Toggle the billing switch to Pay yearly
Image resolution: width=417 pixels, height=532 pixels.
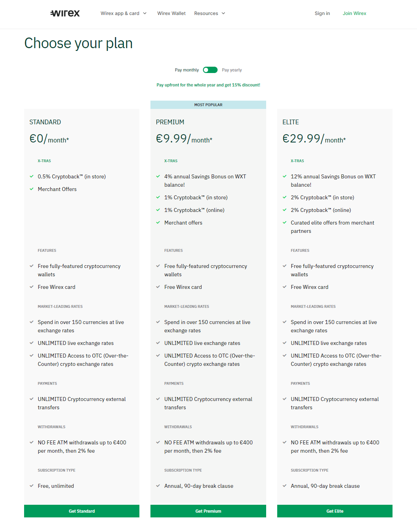pyautogui.click(x=210, y=70)
